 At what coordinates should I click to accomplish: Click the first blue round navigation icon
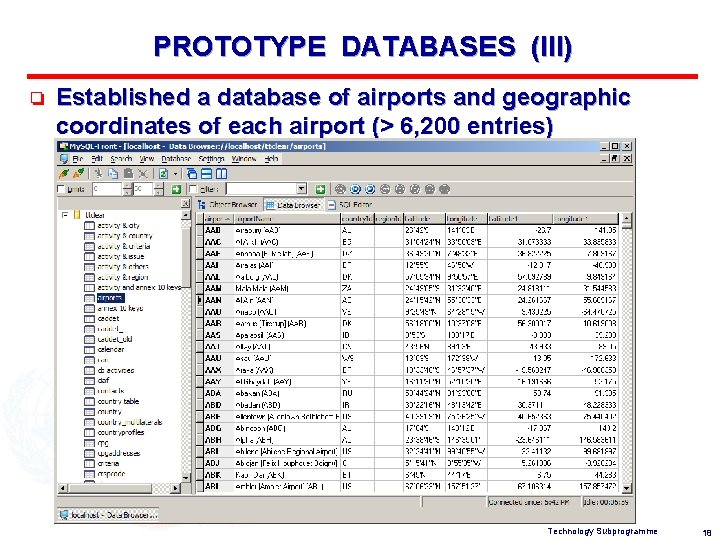pos(355,189)
